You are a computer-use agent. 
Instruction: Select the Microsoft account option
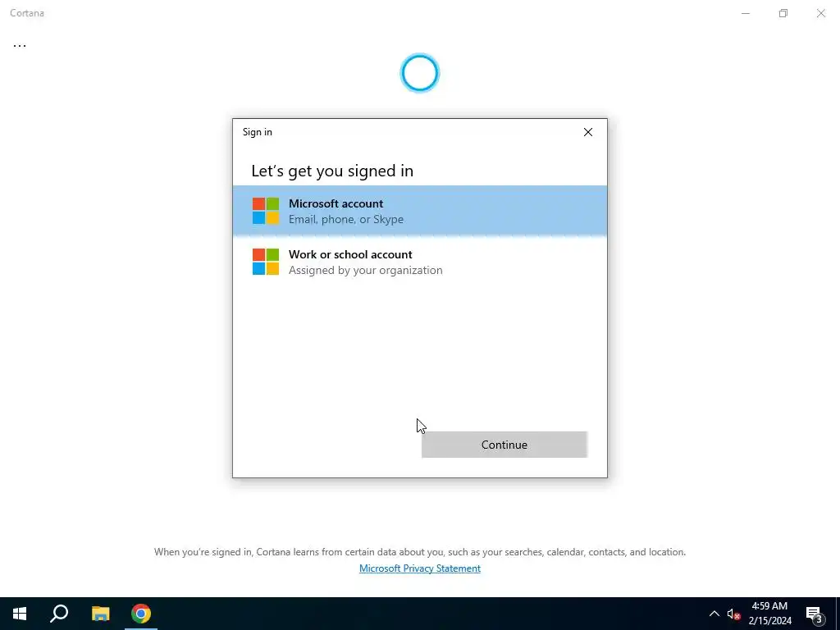(419, 211)
